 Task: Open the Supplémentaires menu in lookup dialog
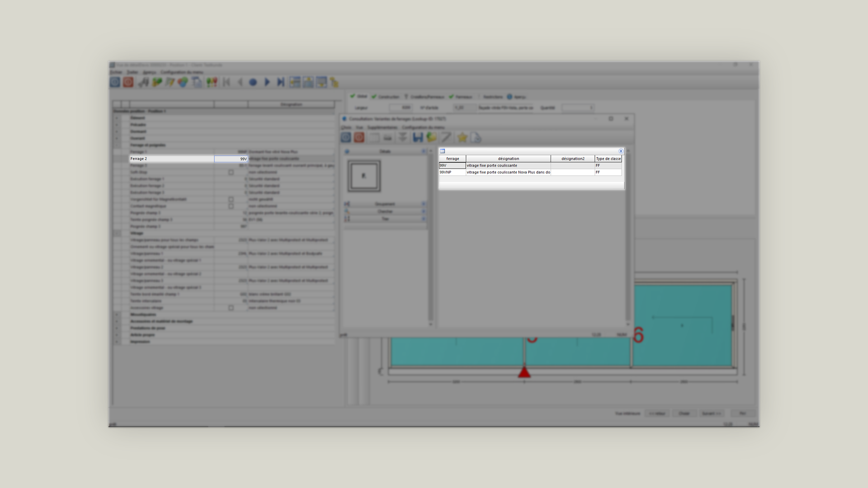click(382, 127)
